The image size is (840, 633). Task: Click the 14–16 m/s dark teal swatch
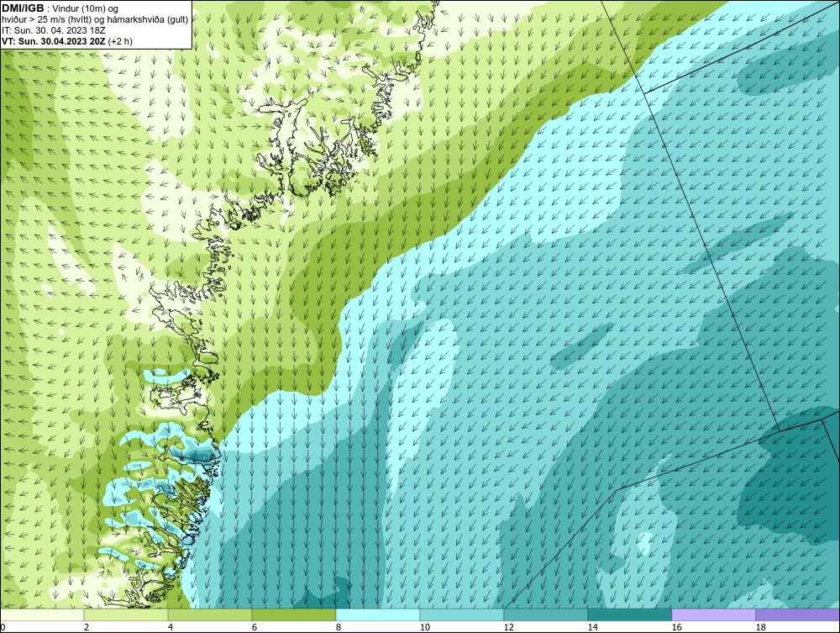point(629,615)
